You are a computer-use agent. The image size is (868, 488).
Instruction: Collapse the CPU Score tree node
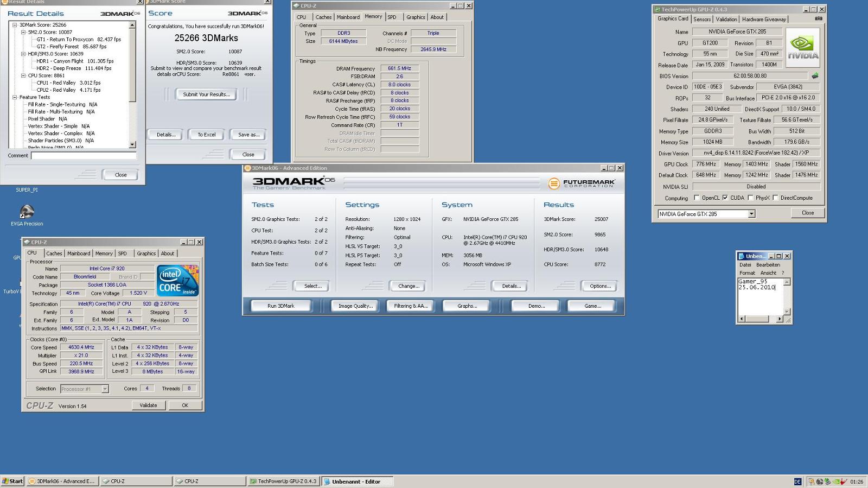pyautogui.click(x=23, y=75)
